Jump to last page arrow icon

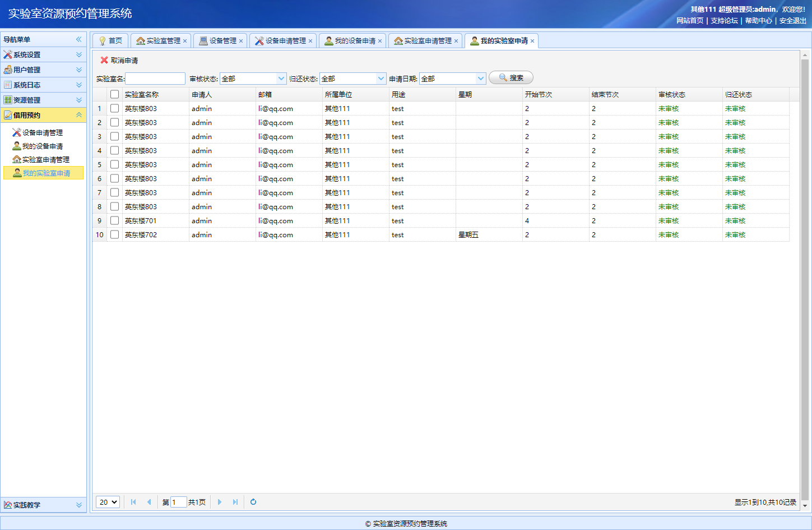pos(235,502)
